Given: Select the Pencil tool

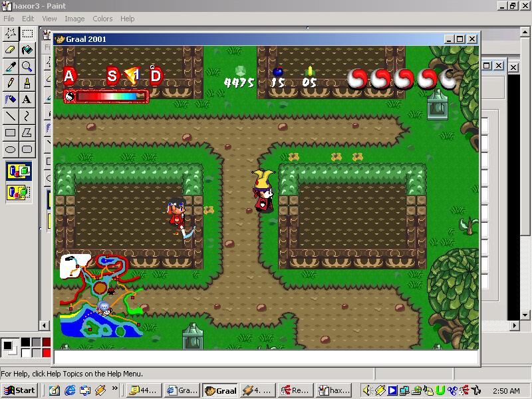Looking at the screenshot, I should click(x=11, y=82).
